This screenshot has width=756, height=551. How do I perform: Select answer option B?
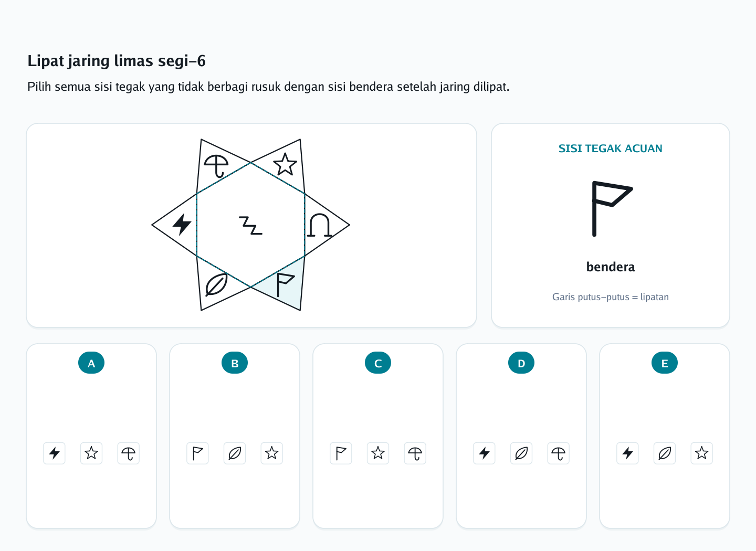pyautogui.click(x=235, y=436)
